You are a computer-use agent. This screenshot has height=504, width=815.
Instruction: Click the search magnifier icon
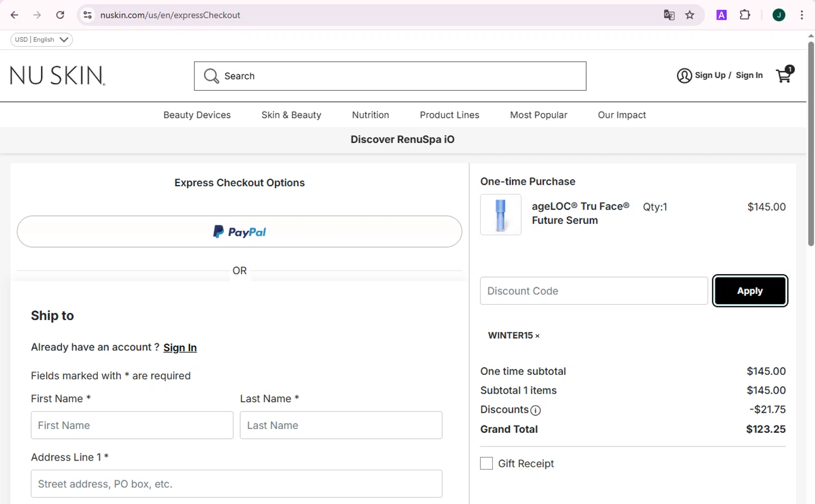point(211,76)
